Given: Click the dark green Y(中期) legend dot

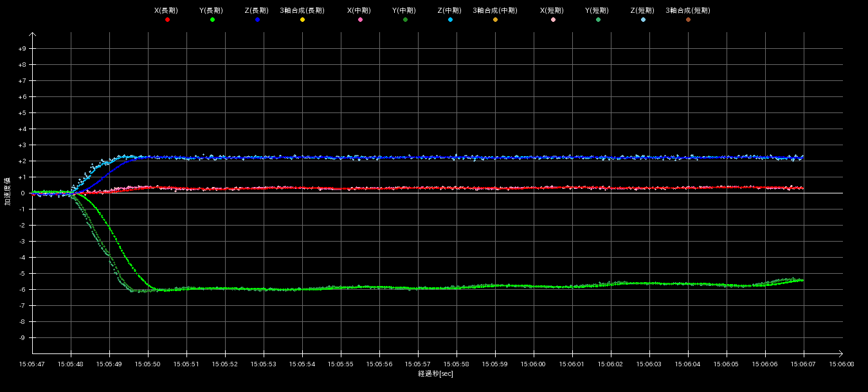Looking at the screenshot, I should [405, 20].
